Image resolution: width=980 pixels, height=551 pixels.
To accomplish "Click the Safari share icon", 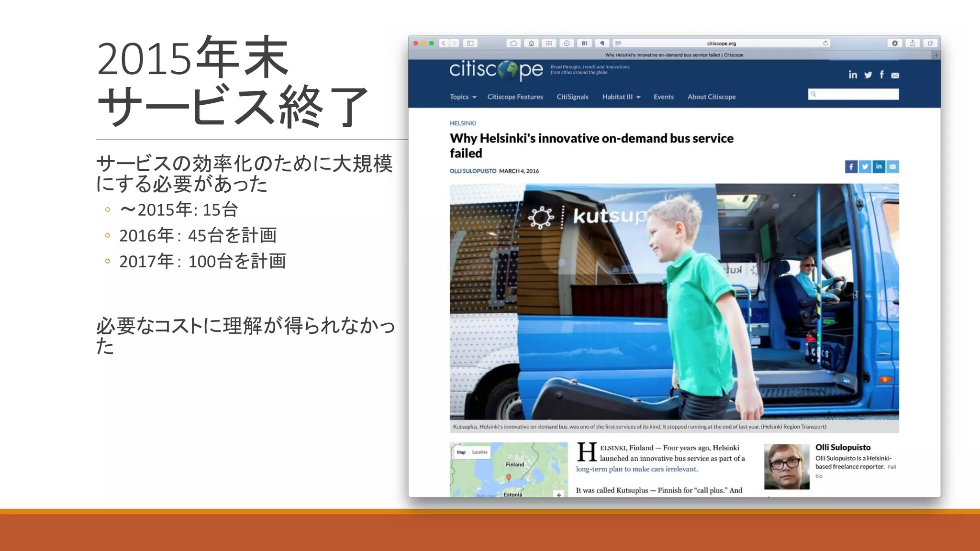I will click(913, 43).
